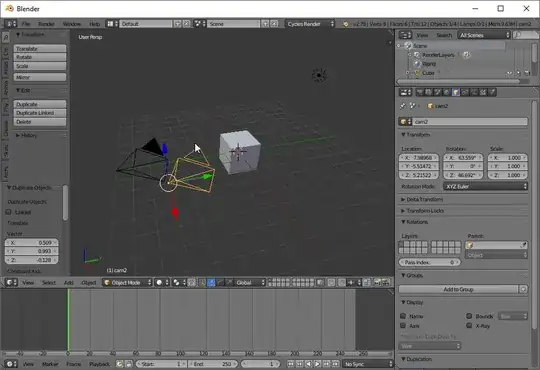Open the Help menu
Viewport: 540px width, 370px height.
94,24
